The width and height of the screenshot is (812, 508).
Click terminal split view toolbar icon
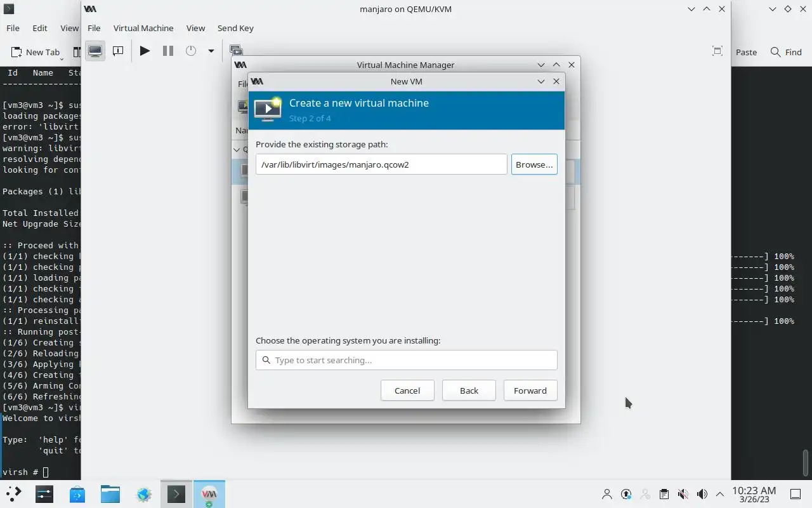(77, 52)
